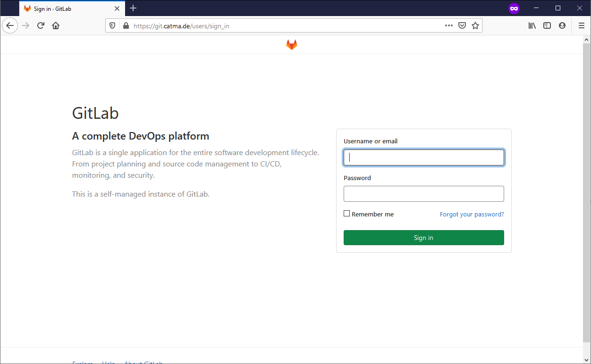Save page to Pocket
This screenshot has height=364, width=591.
462,25
